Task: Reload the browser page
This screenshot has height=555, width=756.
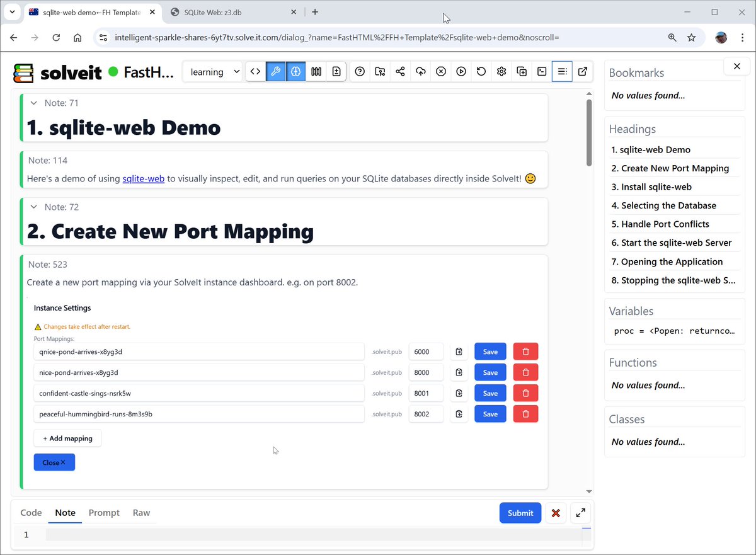Action: pos(56,38)
